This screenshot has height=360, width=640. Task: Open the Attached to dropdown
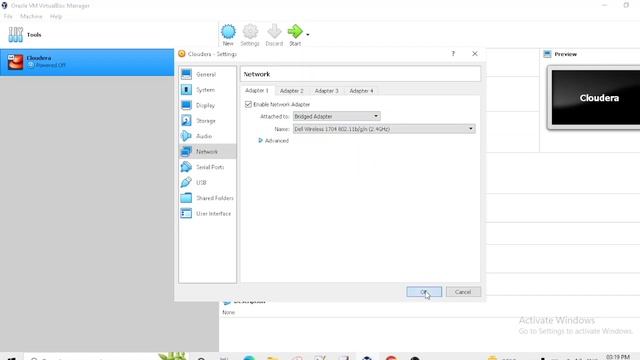(337, 116)
